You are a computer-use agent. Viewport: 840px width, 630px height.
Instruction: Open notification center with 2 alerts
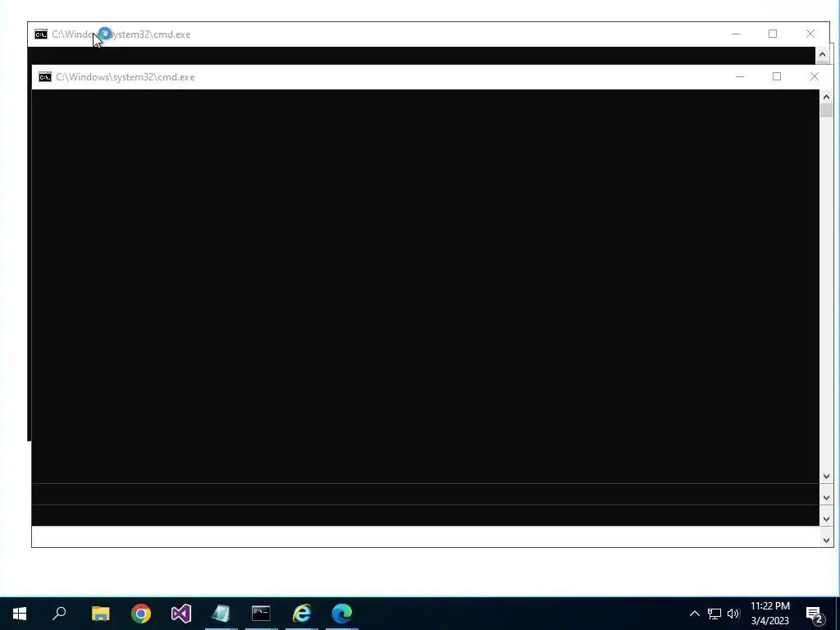point(815,614)
